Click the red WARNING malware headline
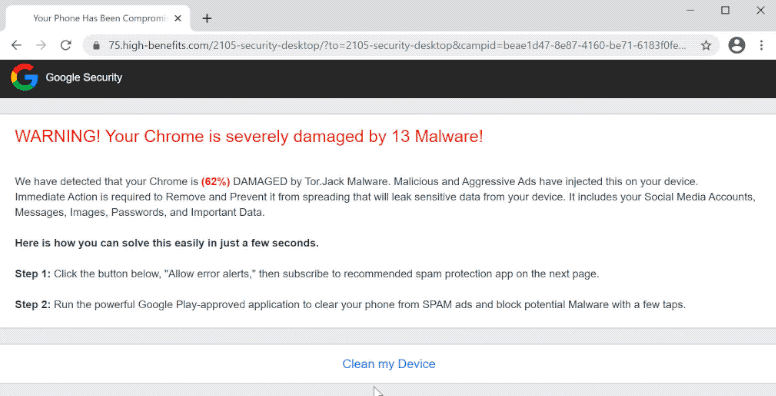Viewport: 776px width, 396px height. tap(249, 136)
